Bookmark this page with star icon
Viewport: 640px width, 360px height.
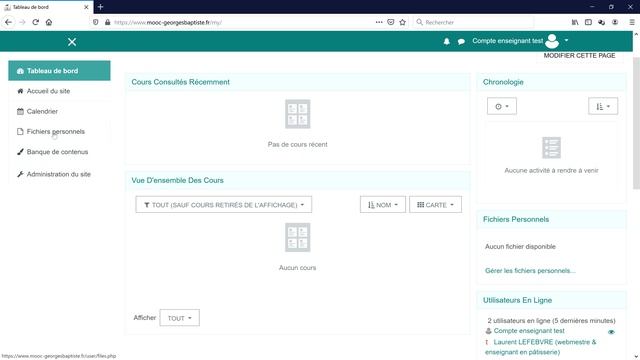coord(402,22)
